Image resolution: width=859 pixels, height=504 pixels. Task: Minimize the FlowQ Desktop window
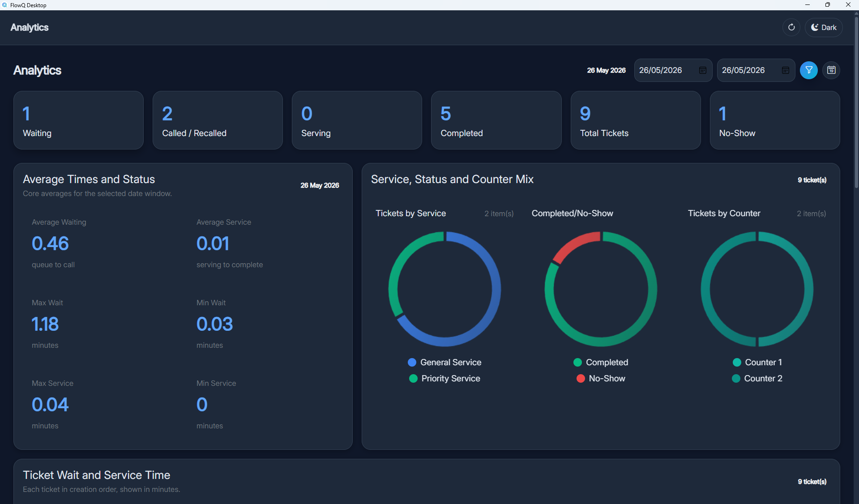coord(808,5)
